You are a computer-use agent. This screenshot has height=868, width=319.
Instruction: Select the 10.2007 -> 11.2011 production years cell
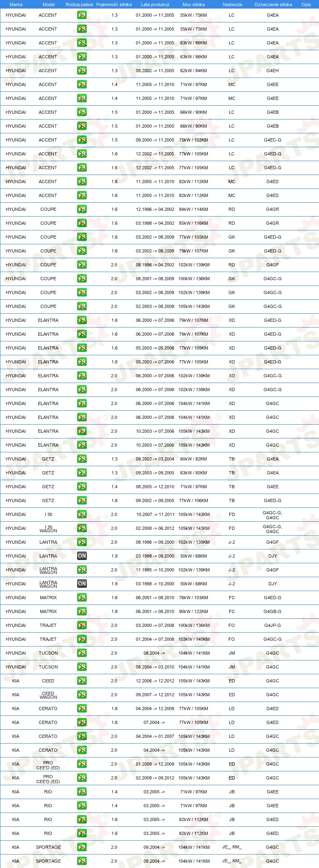(x=155, y=514)
